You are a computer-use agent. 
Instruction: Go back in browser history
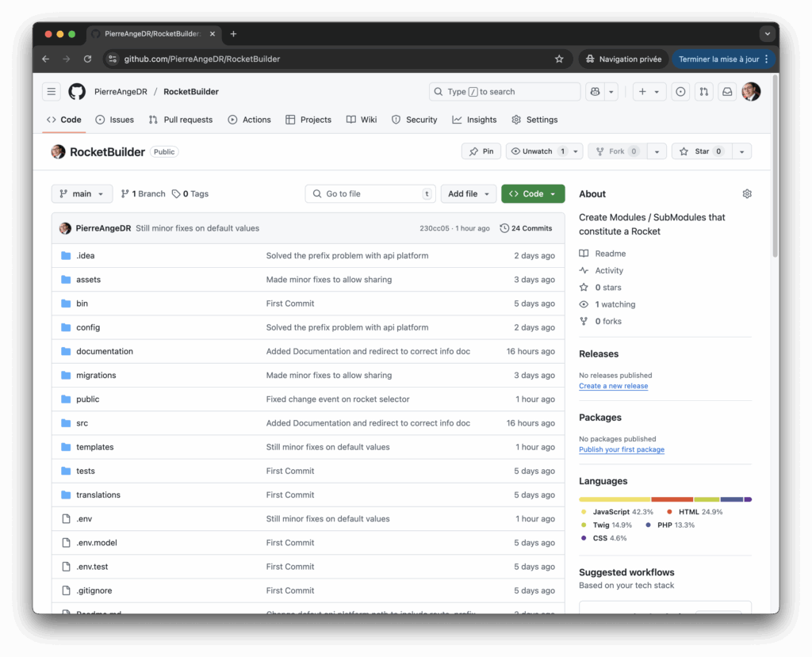point(45,59)
